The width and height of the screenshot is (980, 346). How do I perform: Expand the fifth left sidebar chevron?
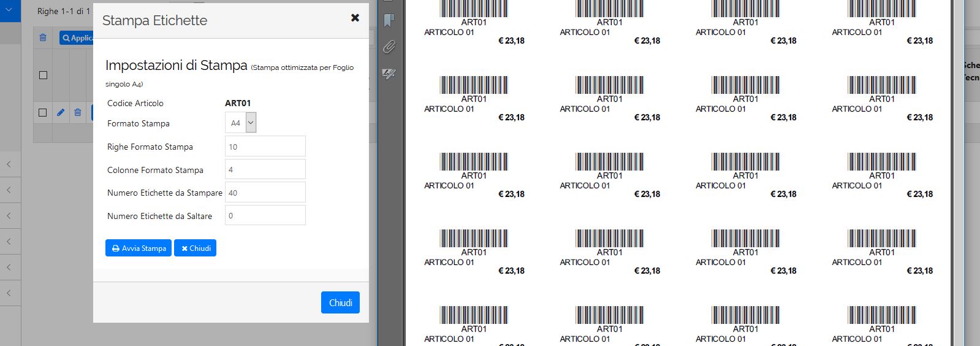pos(9,267)
